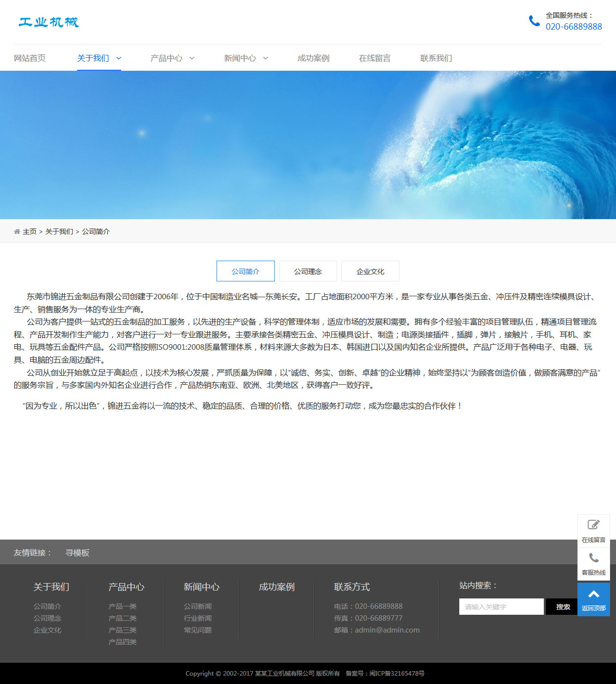The image size is (616, 684).
Task: Click 关于我们 in the breadcrumb
Action: click(x=59, y=231)
